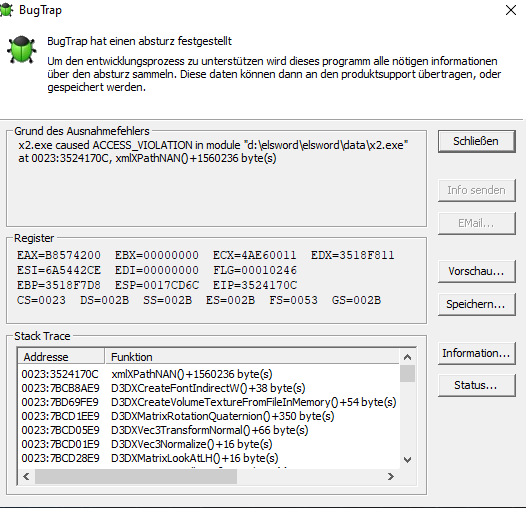Click the BugTrap title bar bug icon

click(x=6, y=10)
